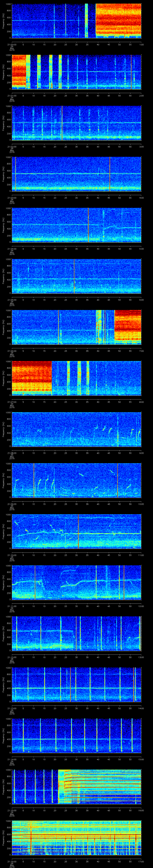This screenshot has height=868, width=153.
Task: Click the 21:09:00 time axis label
Action: point(12,504)
